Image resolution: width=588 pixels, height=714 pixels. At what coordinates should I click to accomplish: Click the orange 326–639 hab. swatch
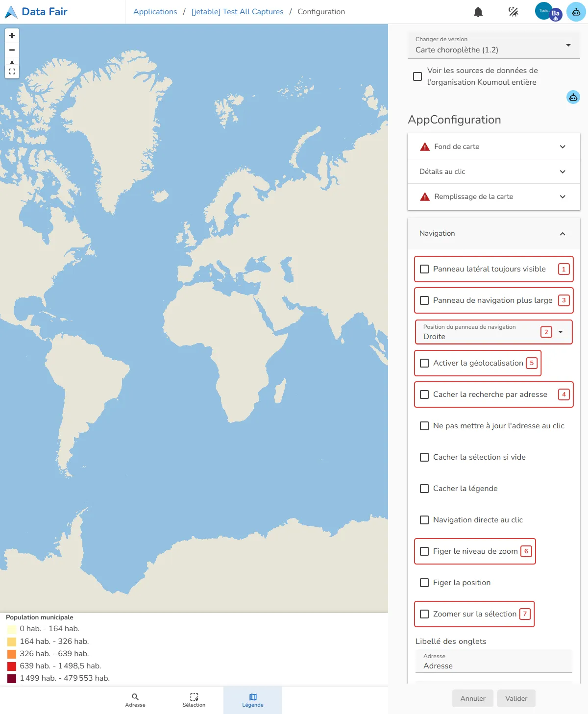coord(12,654)
